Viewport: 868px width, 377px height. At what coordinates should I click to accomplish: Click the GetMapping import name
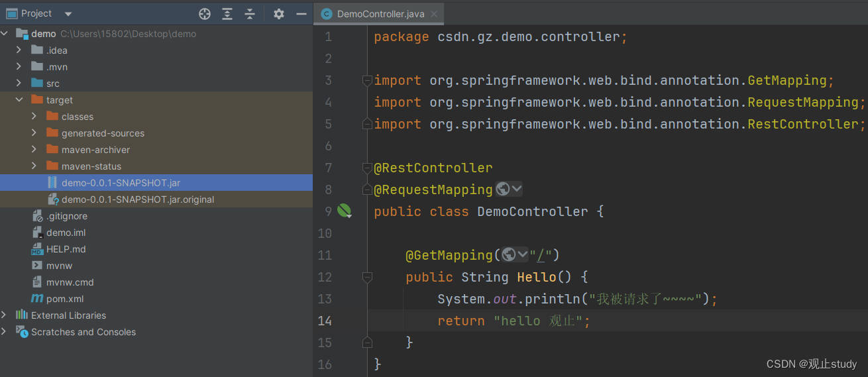pyautogui.click(x=787, y=81)
